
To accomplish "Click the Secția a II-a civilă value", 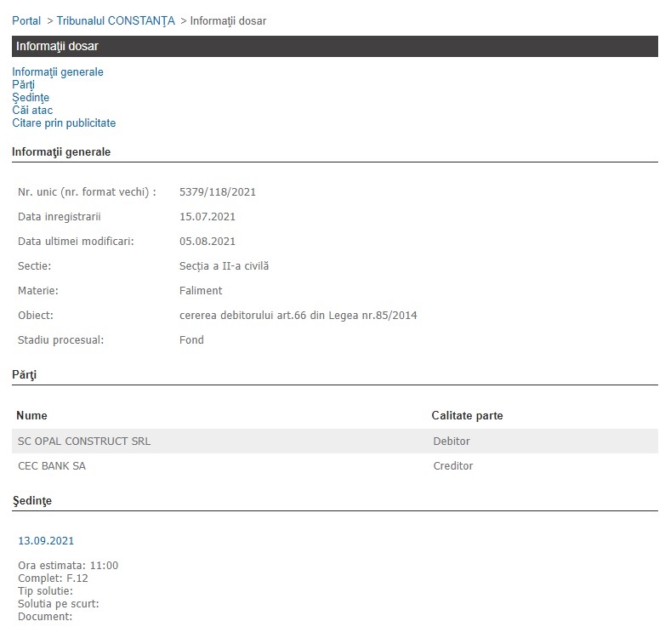I will [x=224, y=266].
